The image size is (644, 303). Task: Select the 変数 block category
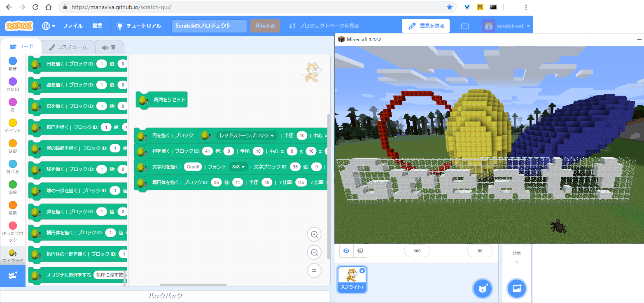pyautogui.click(x=13, y=208)
